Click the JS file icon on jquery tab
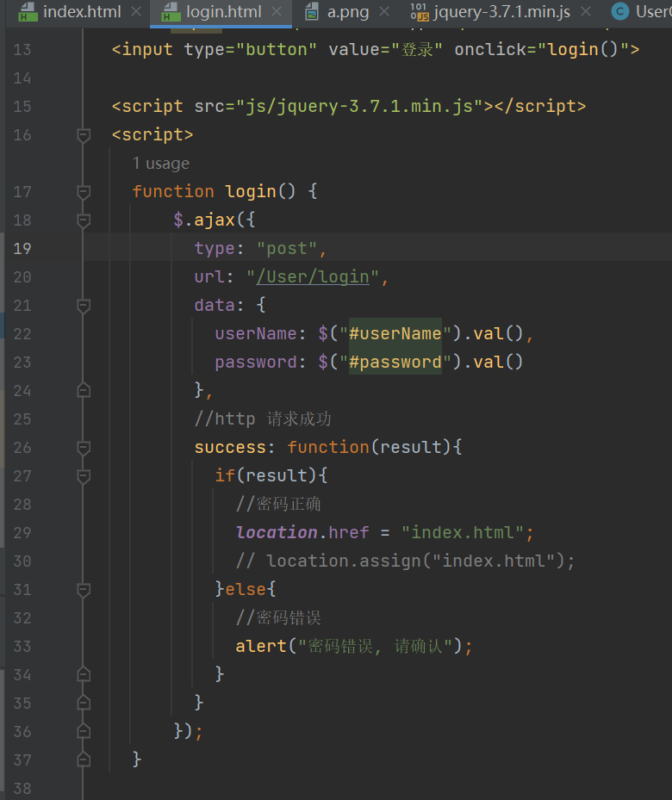 420,12
